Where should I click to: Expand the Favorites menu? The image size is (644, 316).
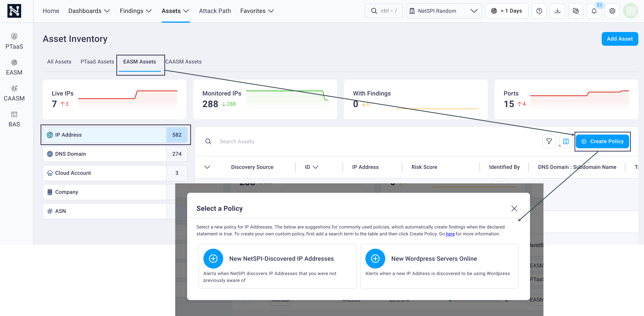[257, 11]
